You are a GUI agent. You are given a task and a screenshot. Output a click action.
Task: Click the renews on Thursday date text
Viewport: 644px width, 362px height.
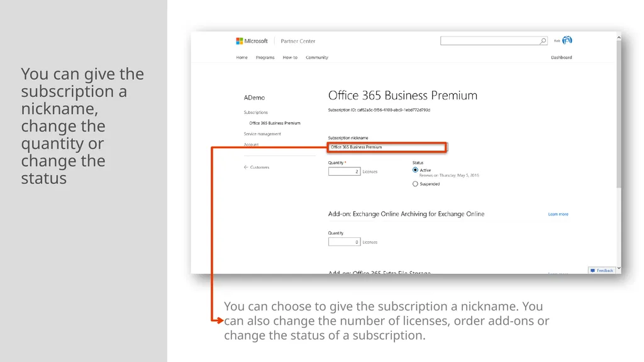pos(449,175)
